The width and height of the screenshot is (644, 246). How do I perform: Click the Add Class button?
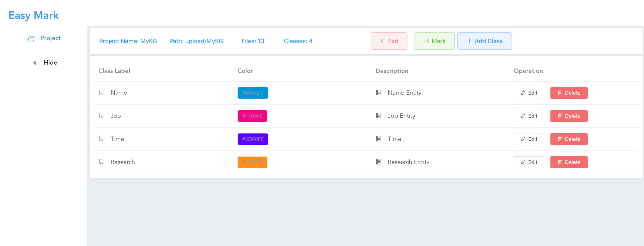(484, 41)
